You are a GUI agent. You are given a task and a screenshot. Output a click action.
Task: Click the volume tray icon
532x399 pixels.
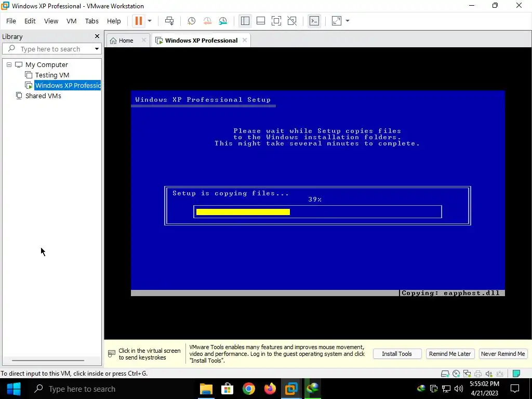pyautogui.click(x=458, y=389)
